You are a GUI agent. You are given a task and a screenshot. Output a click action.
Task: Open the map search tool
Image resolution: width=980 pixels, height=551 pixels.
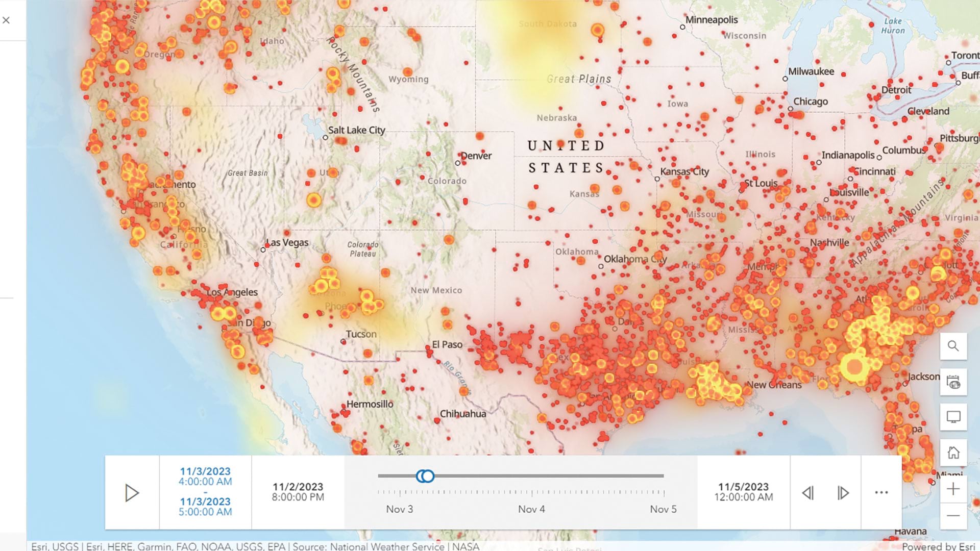[953, 346]
